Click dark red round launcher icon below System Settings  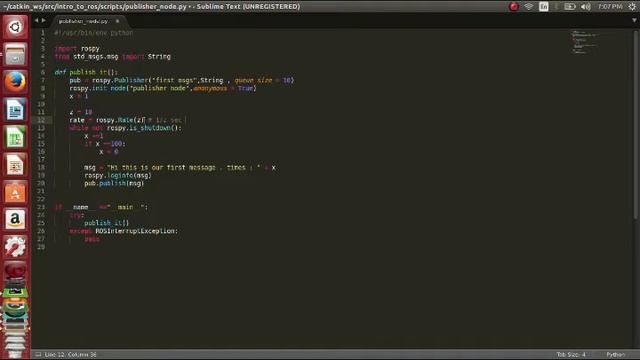15,271
